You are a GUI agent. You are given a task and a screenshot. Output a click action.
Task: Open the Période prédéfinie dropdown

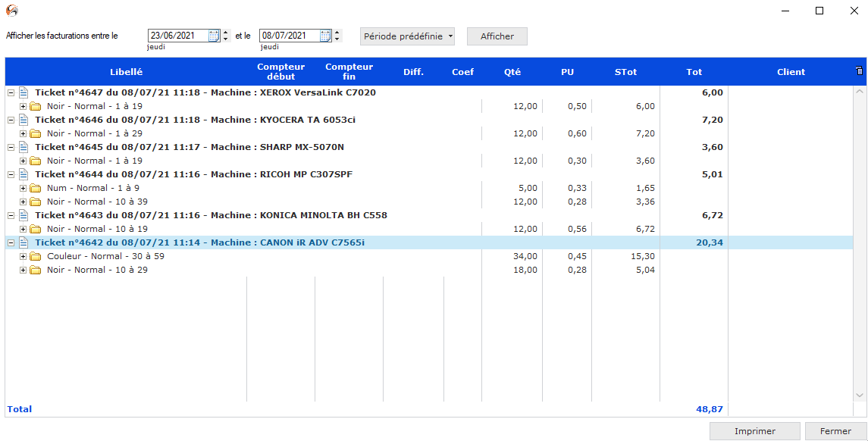pos(407,36)
